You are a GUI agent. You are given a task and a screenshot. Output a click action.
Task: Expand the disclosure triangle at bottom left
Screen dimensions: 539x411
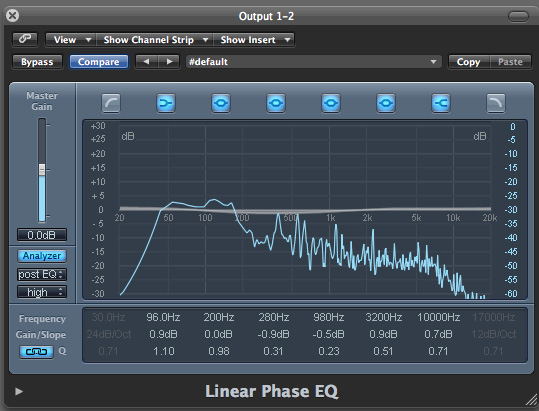tap(19, 391)
